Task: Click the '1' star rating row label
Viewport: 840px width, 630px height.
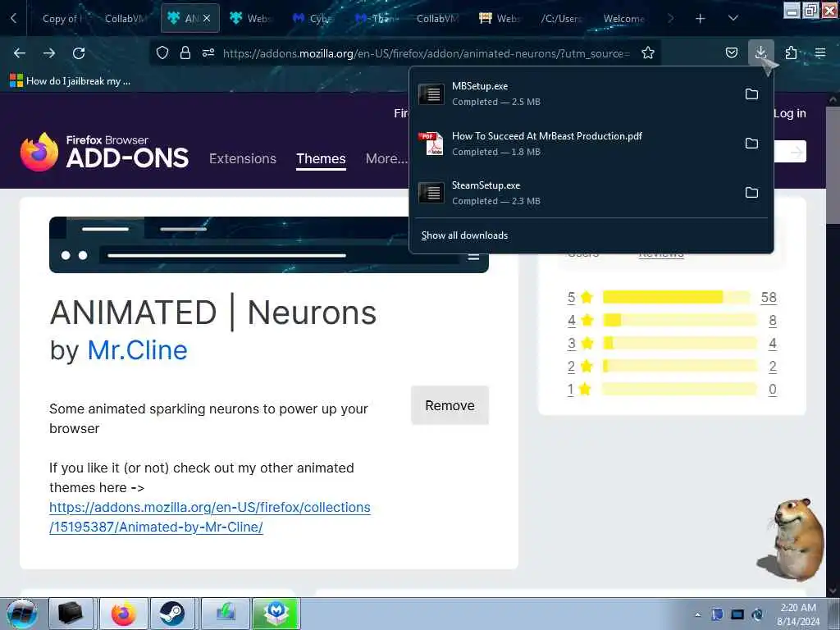Action: (x=571, y=389)
